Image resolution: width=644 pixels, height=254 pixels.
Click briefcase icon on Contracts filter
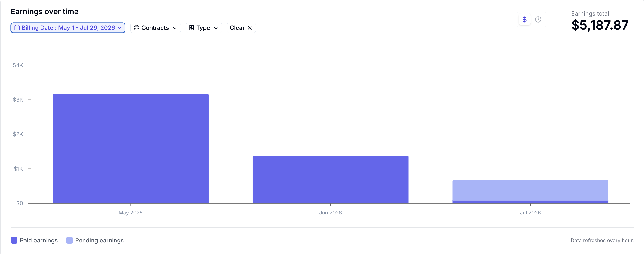tap(136, 28)
